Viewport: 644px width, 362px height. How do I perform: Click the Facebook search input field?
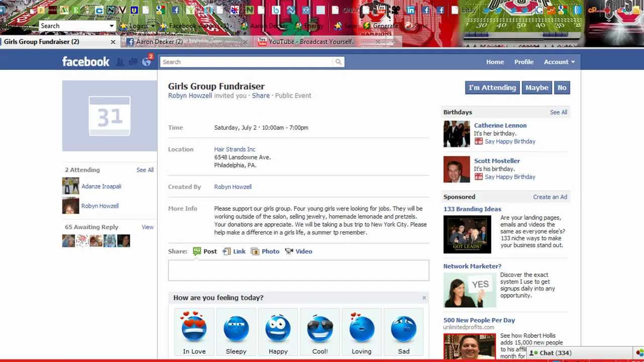(x=247, y=62)
